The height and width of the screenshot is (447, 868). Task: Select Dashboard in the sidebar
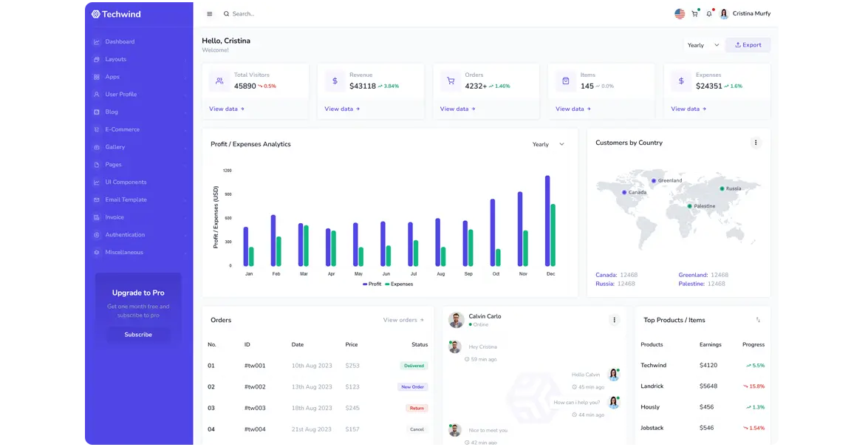120,41
